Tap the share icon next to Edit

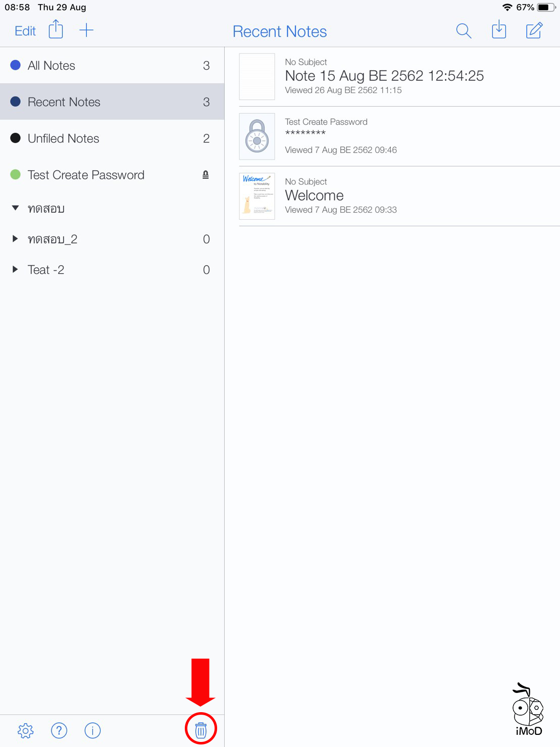[56, 30]
